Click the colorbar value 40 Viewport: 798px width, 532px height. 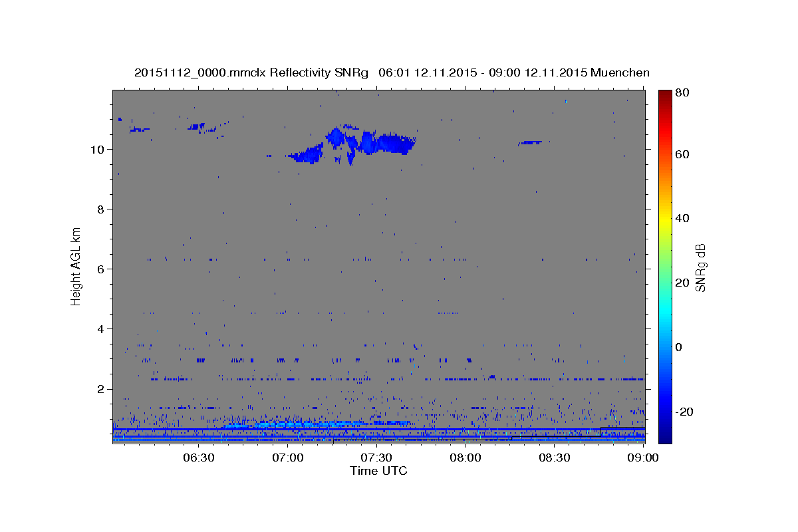point(682,218)
